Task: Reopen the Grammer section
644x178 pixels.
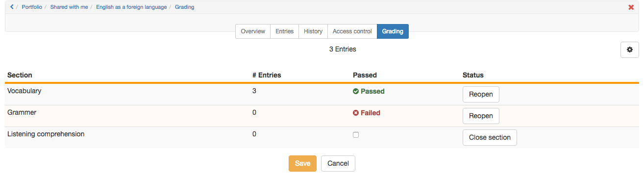Action: [x=481, y=116]
